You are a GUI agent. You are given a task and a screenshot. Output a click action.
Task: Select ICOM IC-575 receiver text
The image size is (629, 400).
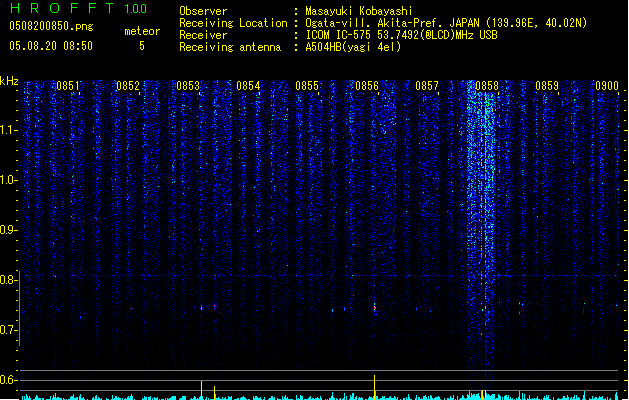click(401, 35)
